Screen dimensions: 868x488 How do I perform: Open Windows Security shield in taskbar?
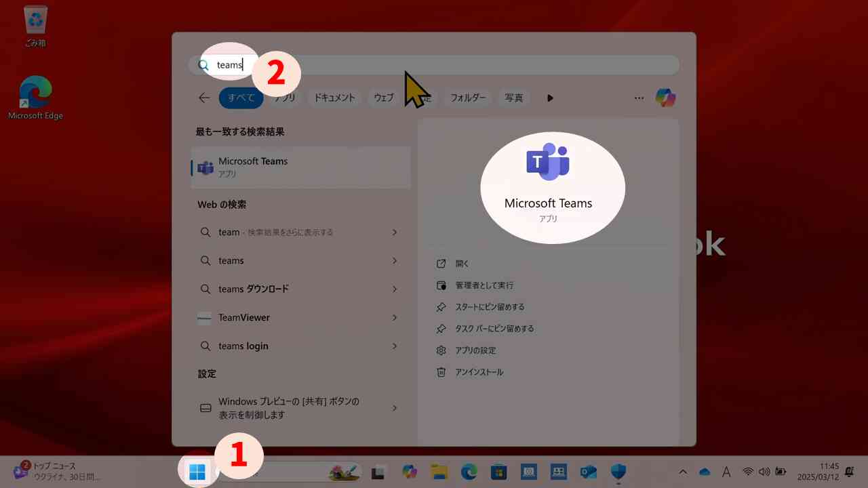[x=618, y=471]
